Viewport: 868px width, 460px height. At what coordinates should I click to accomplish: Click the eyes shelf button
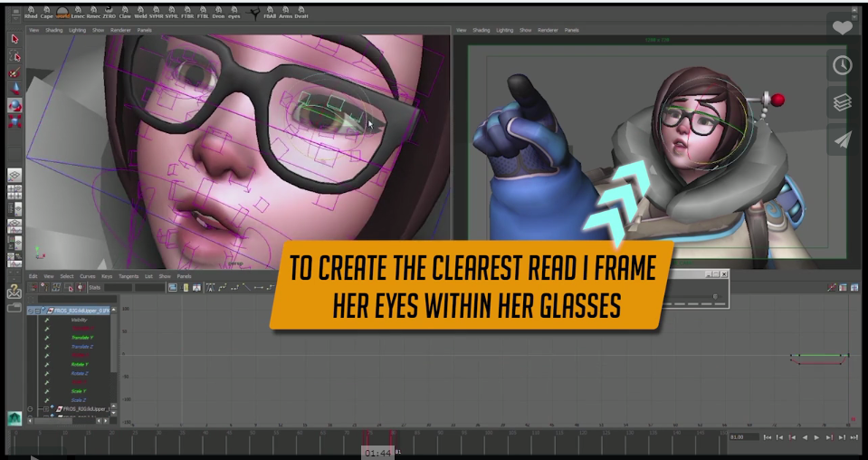[x=234, y=13]
